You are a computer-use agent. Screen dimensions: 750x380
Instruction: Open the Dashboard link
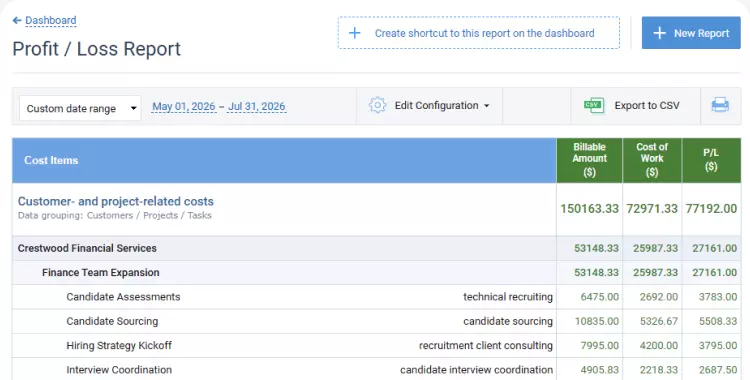(x=51, y=21)
